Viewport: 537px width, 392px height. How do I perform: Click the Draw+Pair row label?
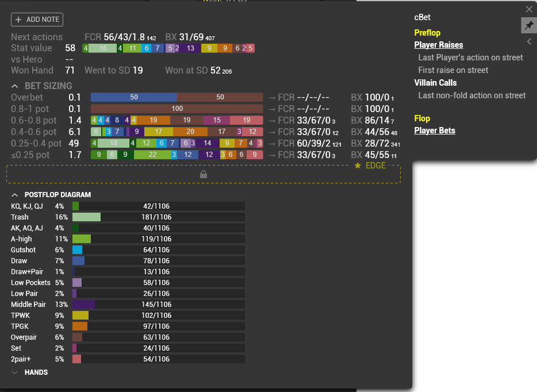click(x=27, y=272)
